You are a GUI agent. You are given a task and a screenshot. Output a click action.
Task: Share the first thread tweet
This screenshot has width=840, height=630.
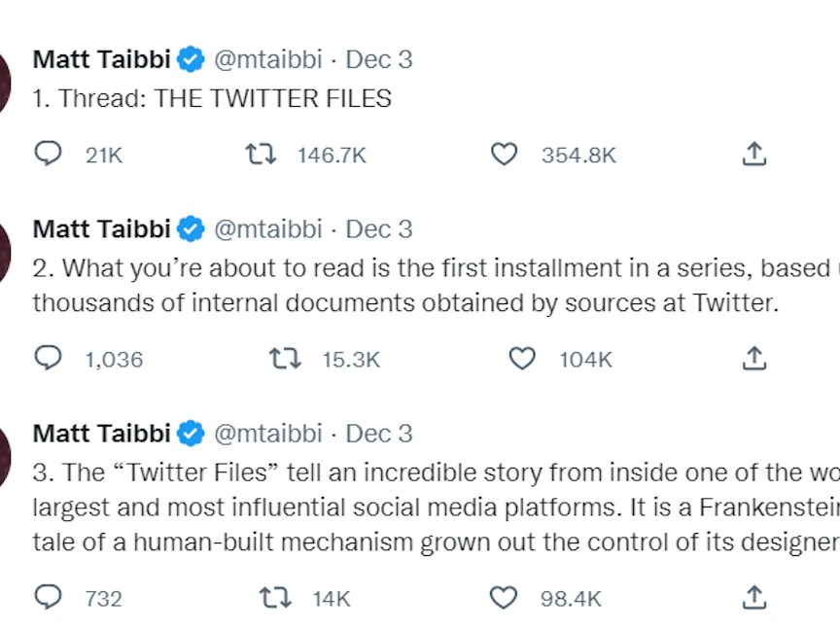[754, 155]
